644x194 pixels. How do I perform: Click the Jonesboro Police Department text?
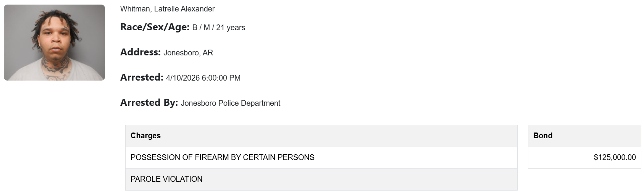[230, 103]
